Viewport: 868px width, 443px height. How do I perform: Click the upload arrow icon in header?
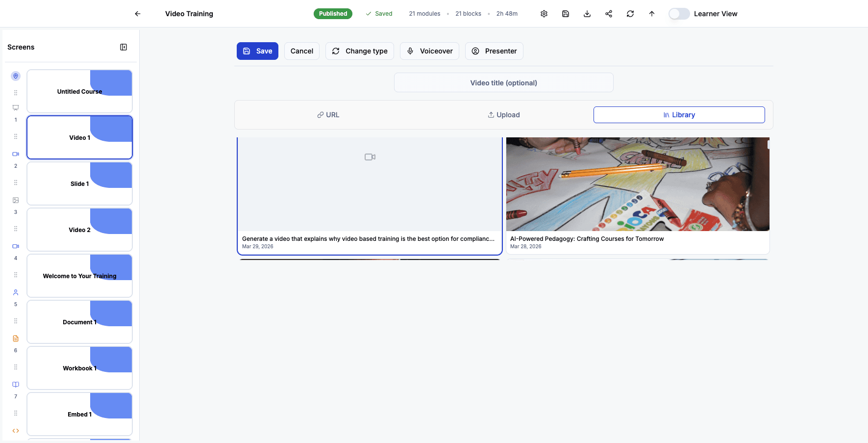coord(652,14)
